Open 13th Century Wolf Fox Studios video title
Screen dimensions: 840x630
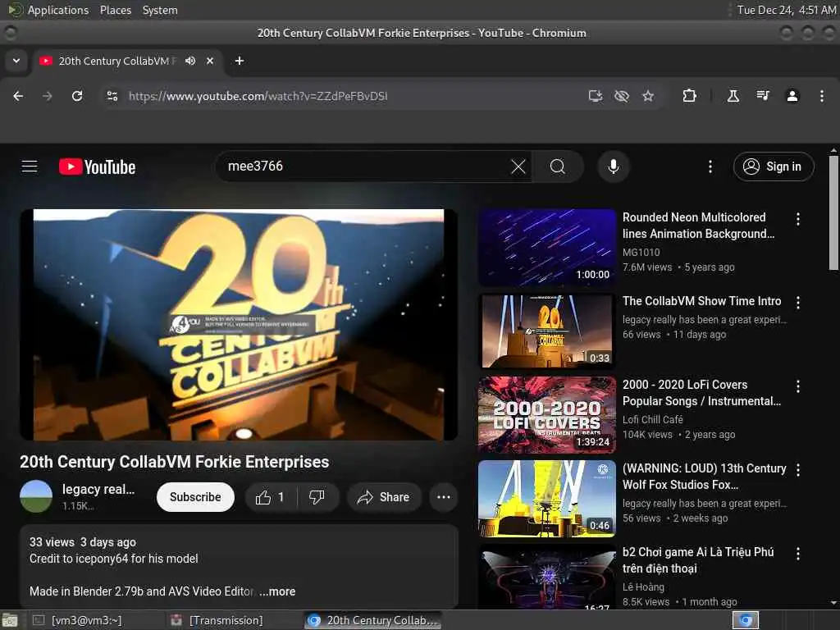coord(705,477)
